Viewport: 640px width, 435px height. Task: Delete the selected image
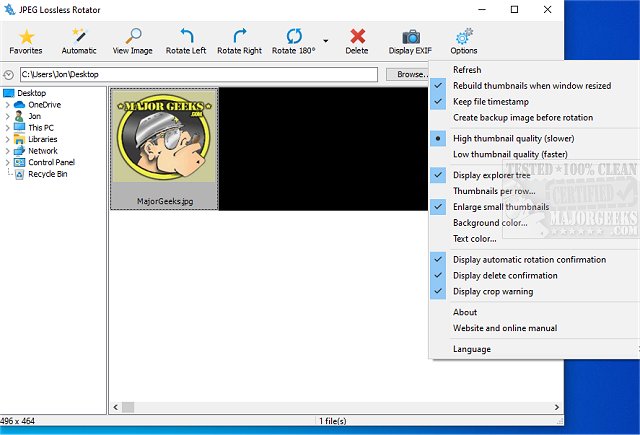[357, 41]
